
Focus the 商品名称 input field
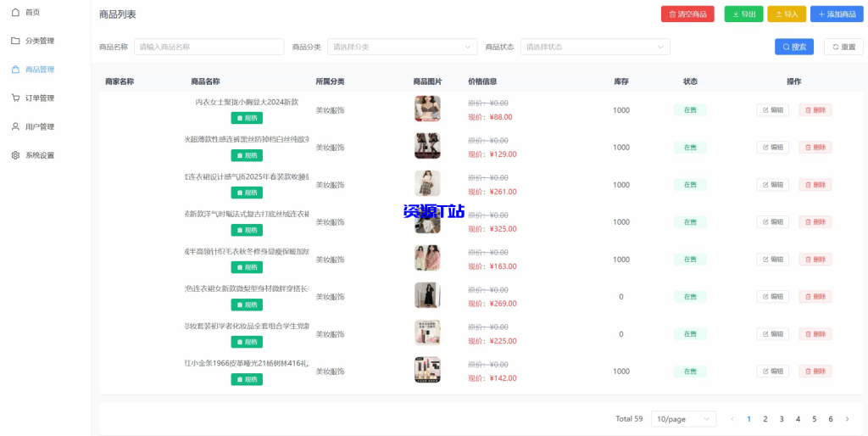[209, 48]
